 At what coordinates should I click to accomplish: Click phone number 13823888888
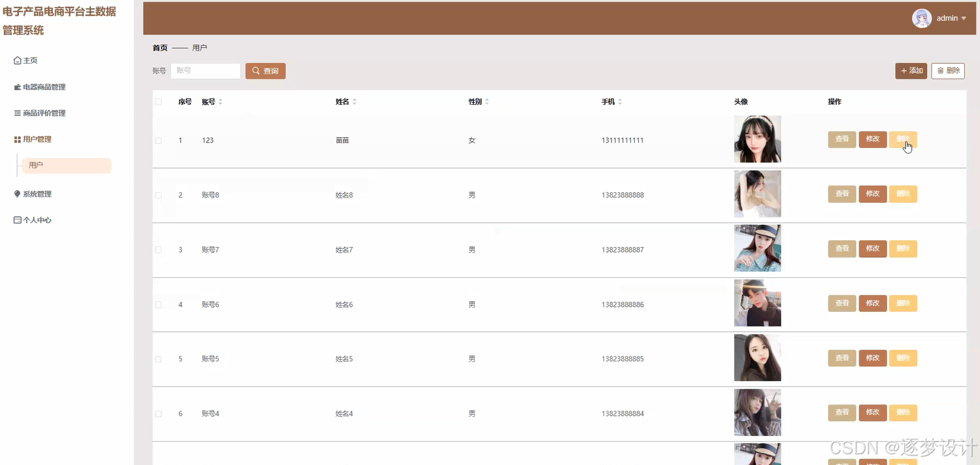[x=623, y=195]
